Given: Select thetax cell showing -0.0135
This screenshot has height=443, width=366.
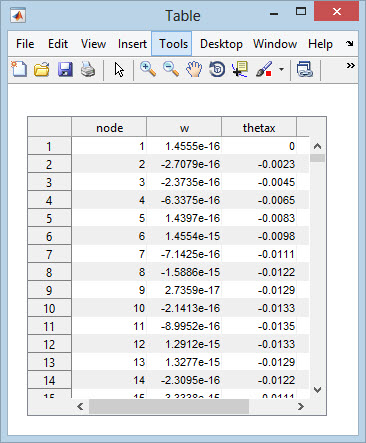Looking at the screenshot, I should pyautogui.click(x=259, y=326).
